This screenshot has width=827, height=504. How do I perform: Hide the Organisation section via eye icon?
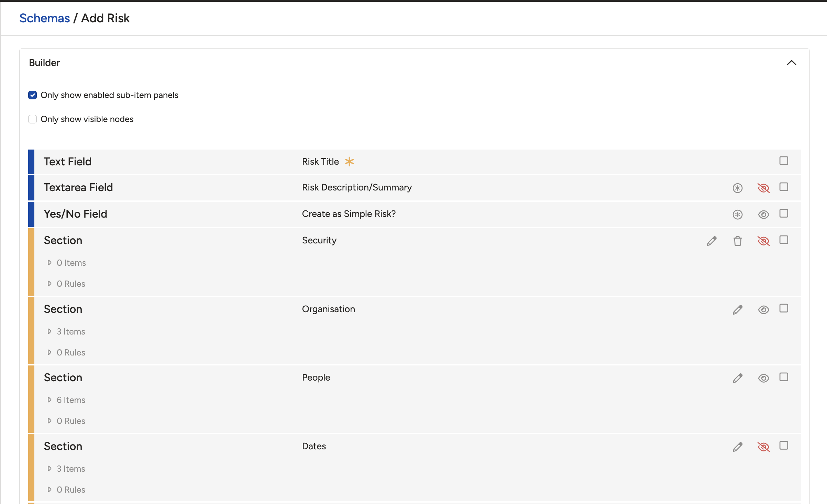(x=763, y=310)
